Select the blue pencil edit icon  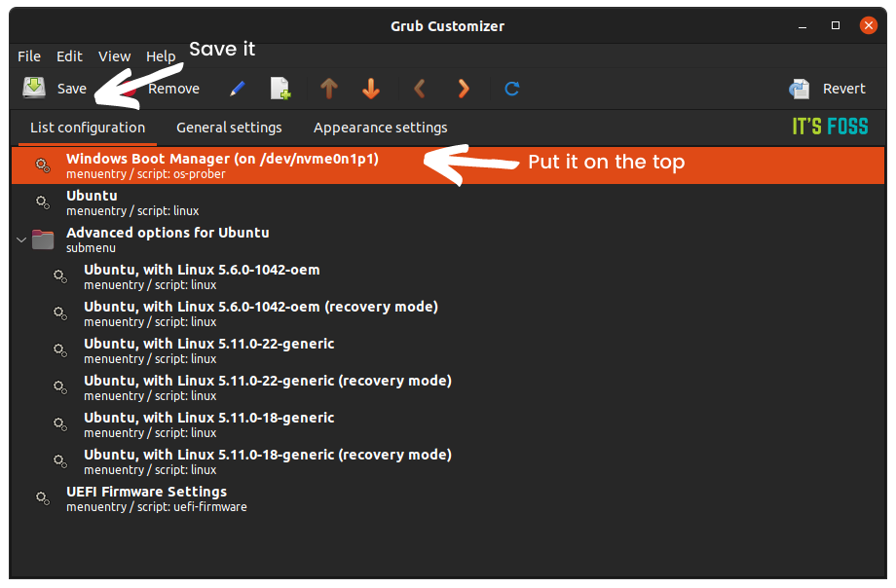pyautogui.click(x=237, y=89)
